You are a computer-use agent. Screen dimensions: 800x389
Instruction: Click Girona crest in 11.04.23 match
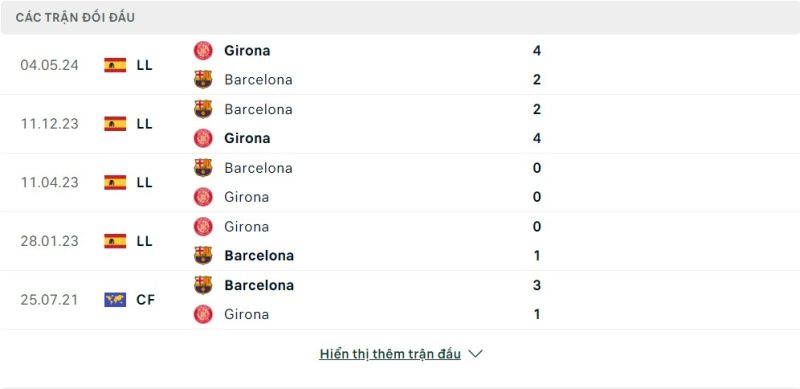point(203,197)
